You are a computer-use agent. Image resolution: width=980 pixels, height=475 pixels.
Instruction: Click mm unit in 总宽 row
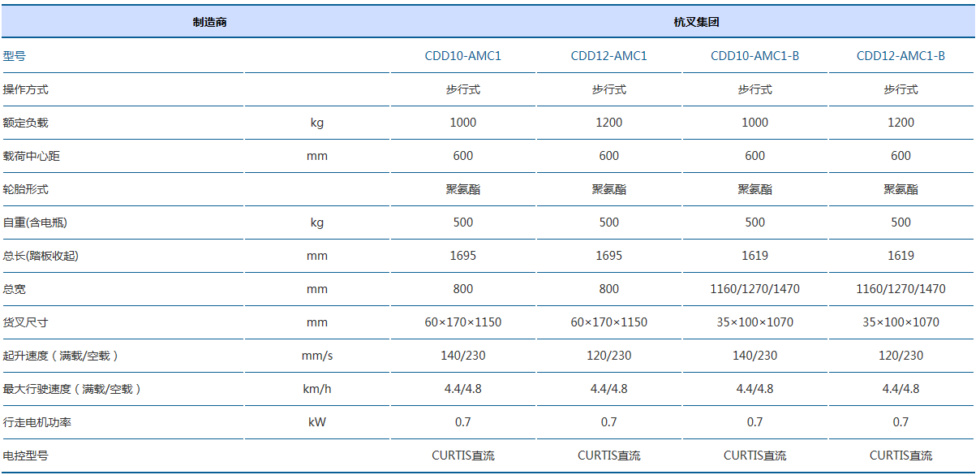click(317, 289)
